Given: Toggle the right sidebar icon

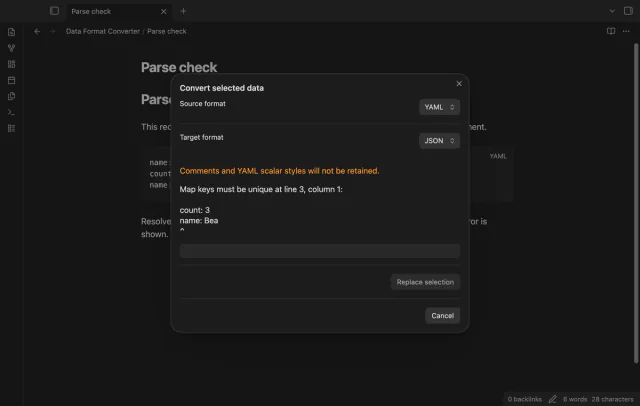Looking at the screenshot, I should pos(628,11).
